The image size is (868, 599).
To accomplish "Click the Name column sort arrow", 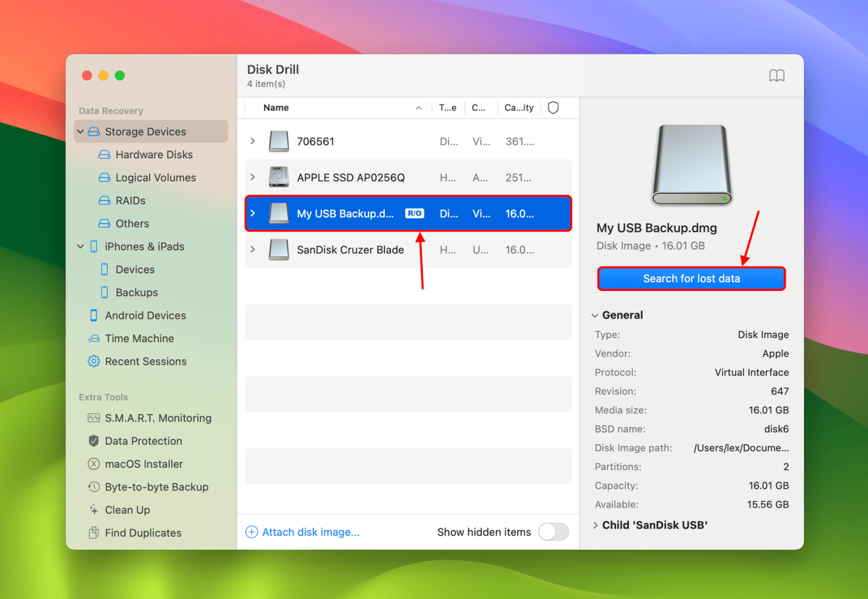I will pos(418,107).
